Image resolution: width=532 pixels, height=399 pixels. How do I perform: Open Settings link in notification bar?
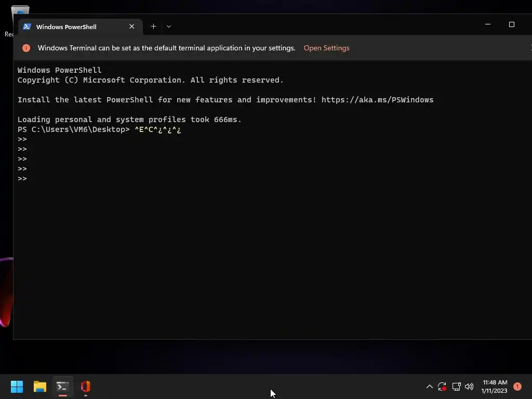point(326,48)
